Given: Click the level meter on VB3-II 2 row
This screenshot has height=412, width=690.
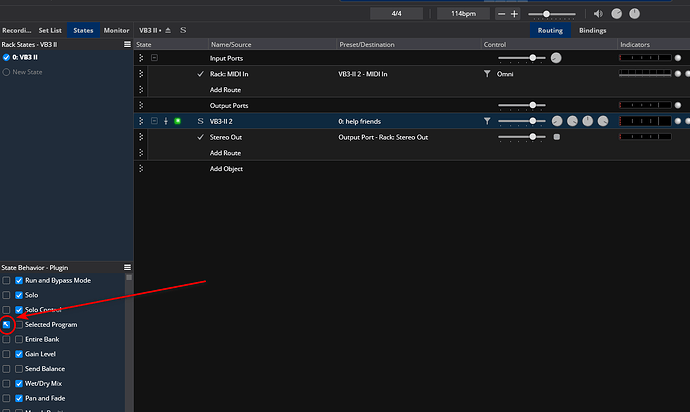Looking at the screenshot, I should [x=645, y=121].
